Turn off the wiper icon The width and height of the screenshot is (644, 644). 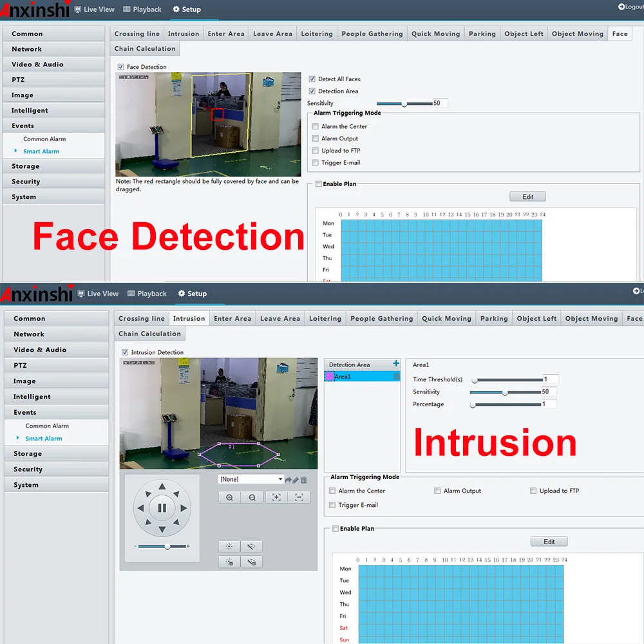[251, 562]
